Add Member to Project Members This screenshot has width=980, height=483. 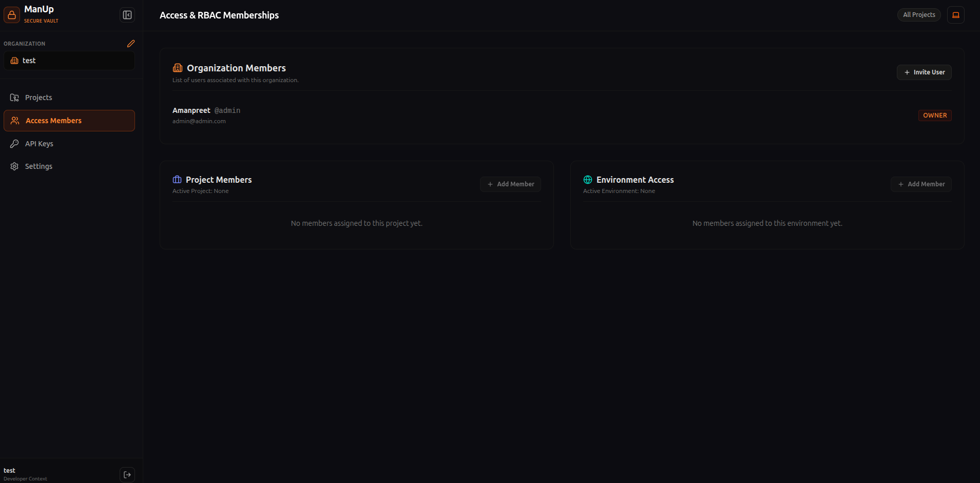point(510,184)
